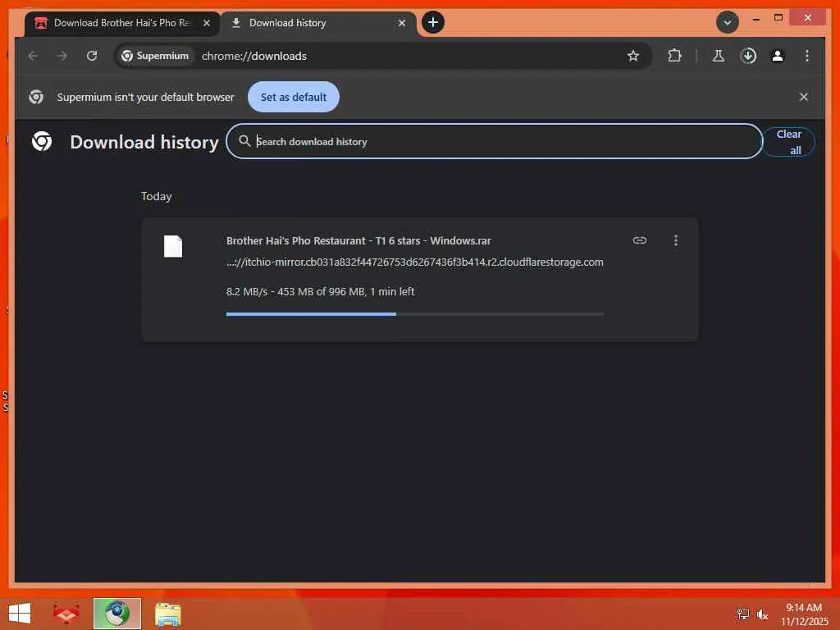This screenshot has height=630, width=840.
Task: Open a new tab with plus button
Action: click(x=433, y=22)
